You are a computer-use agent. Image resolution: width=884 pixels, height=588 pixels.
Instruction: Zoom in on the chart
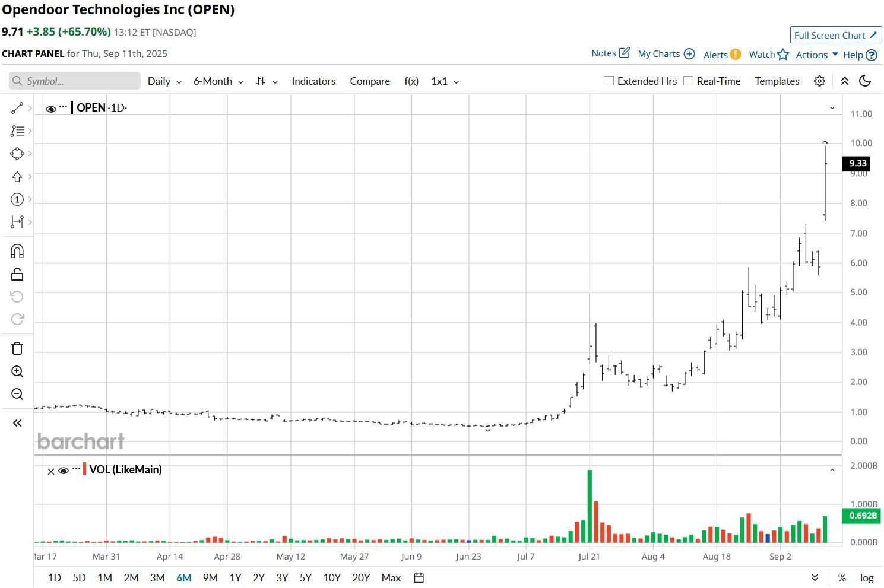click(17, 371)
